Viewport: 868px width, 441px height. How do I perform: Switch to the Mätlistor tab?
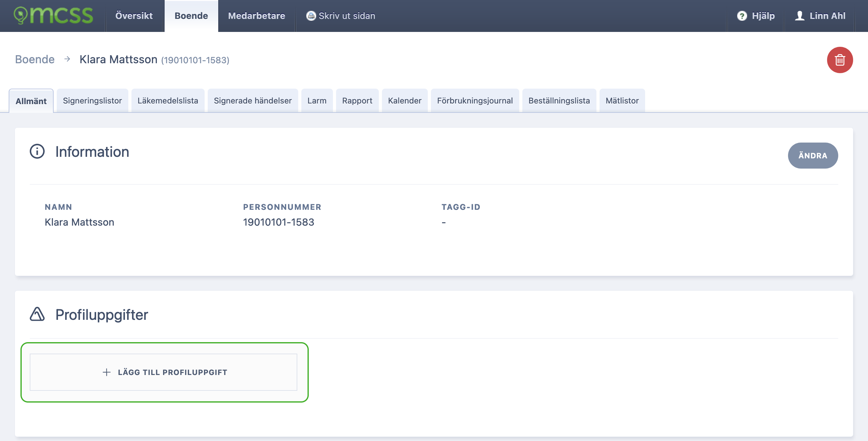tap(622, 100)
